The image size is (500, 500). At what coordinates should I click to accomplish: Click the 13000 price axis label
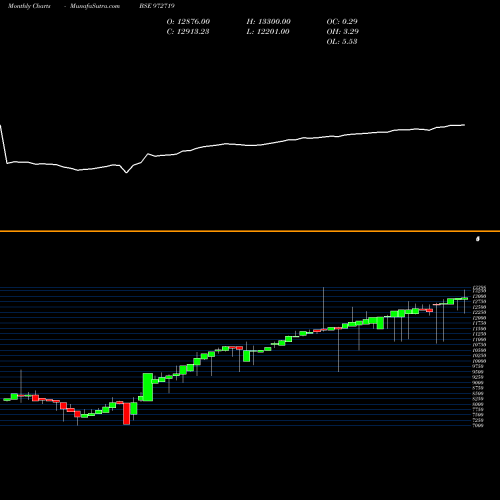coord(479,296)
